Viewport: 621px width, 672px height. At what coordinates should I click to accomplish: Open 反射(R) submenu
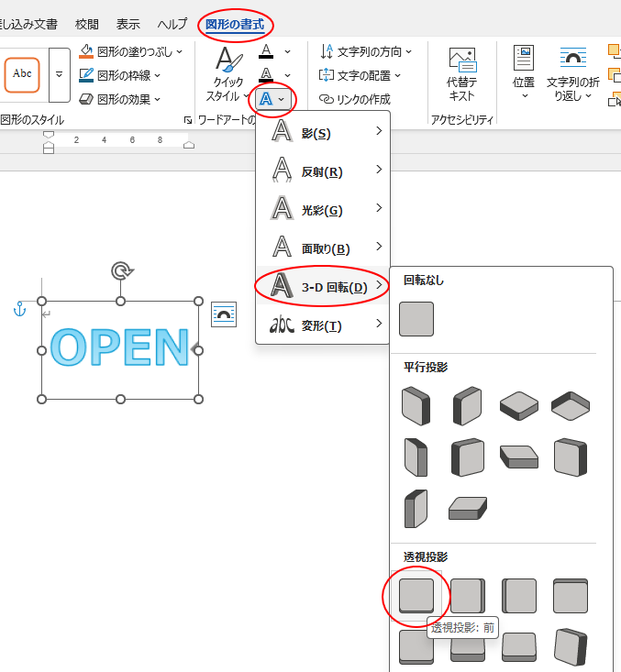pyautogui.click(x=323, y=171)
